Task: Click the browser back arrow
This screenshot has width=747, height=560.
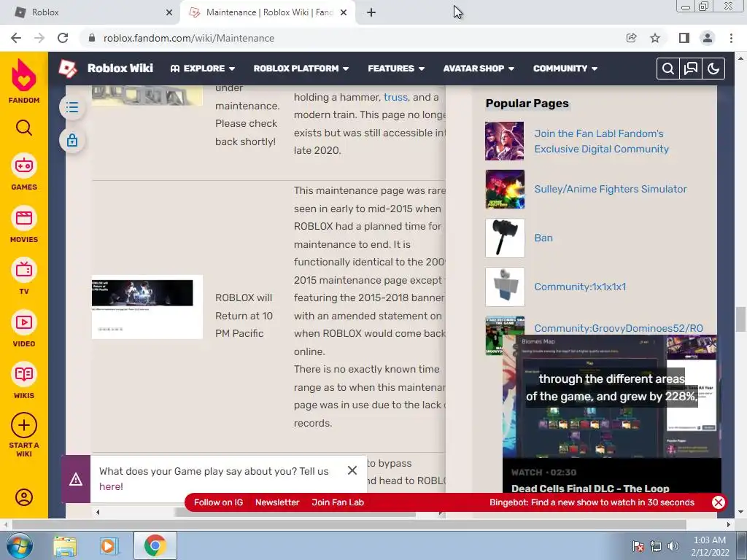Action: (x=16, y=38)
